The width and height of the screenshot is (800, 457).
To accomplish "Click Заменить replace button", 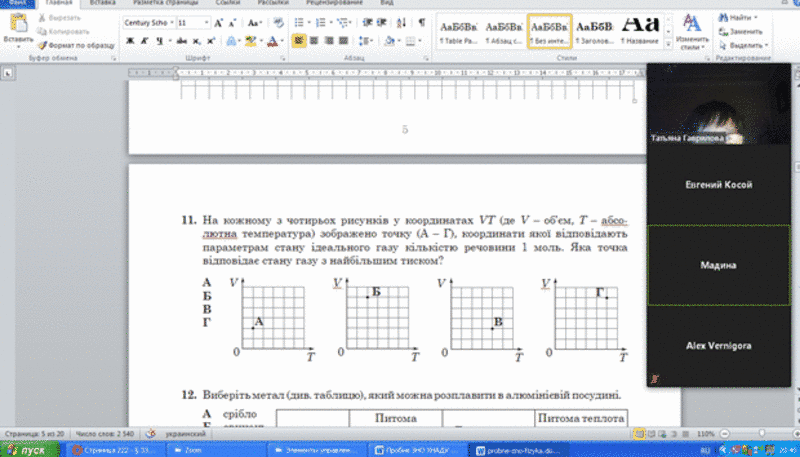I will [x=740, y=32].
